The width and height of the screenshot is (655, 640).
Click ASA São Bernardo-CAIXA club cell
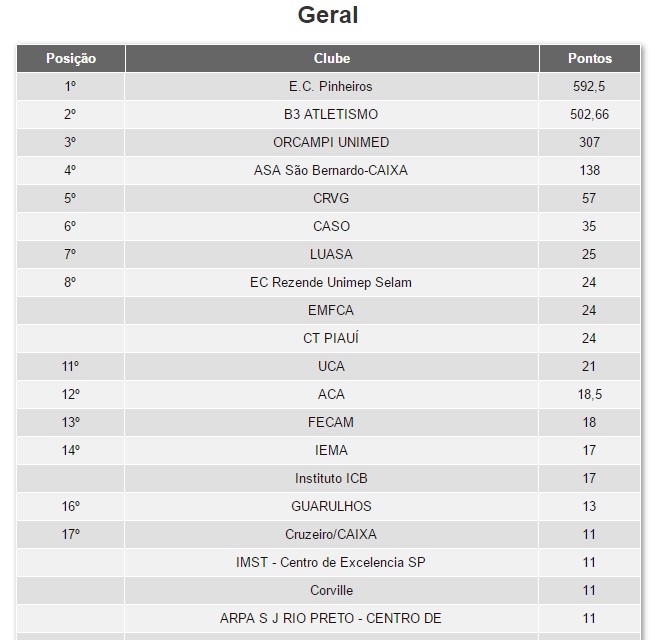point(331,171)
